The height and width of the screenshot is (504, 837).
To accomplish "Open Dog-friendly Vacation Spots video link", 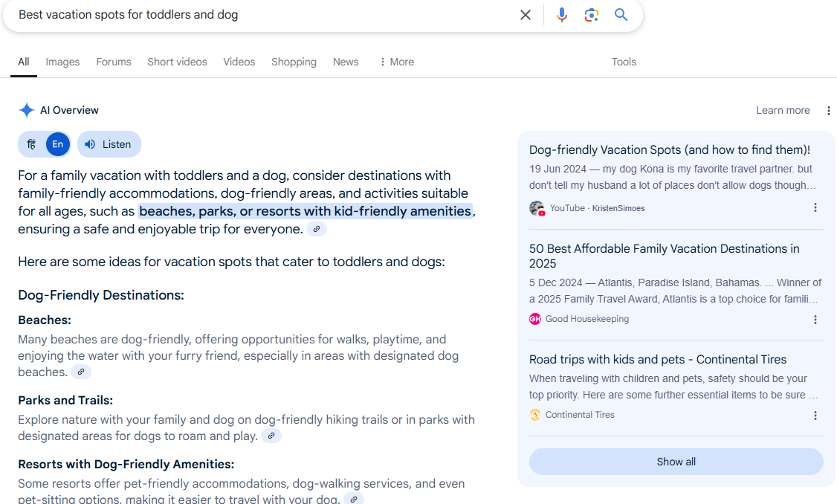I will pos(669,150).
